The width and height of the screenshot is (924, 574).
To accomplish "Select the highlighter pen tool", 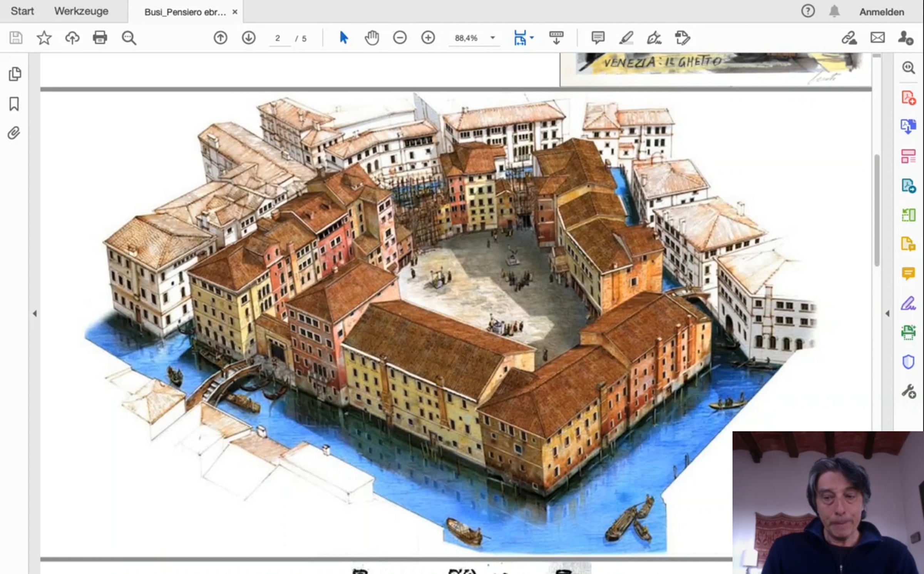I will pos(626,38).
